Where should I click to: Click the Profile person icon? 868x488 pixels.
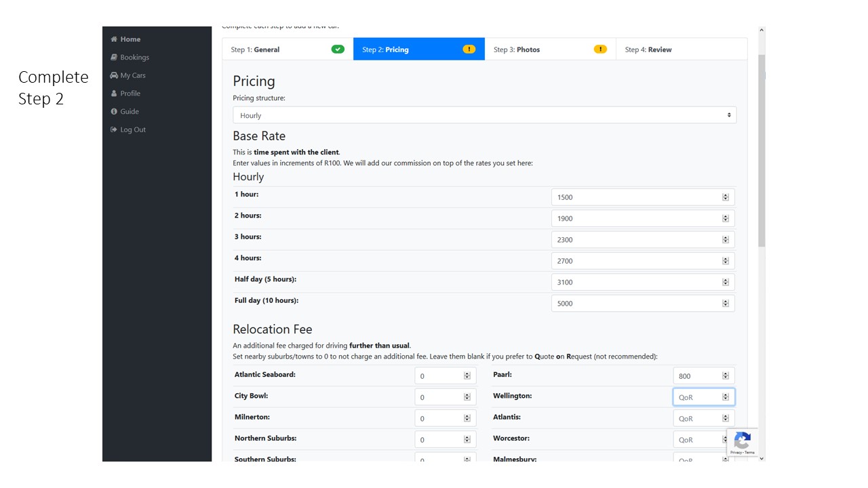pyautogui.click(x=114, y=94)
